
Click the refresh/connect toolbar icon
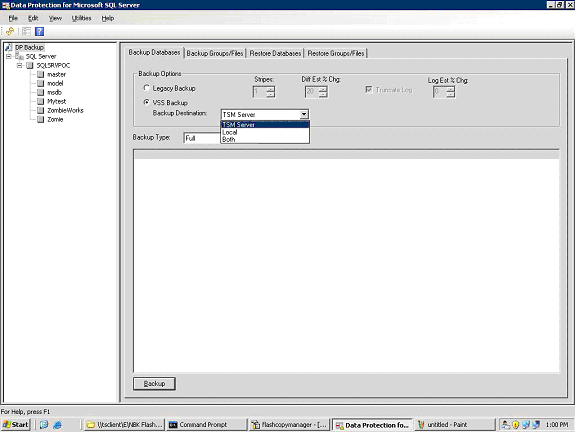(x=10, y=32)
